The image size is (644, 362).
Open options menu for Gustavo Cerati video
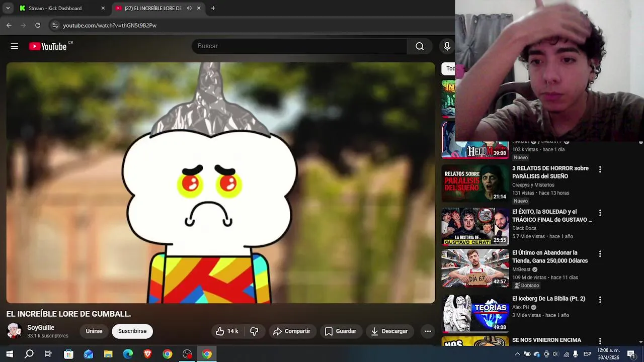pyautogui.click(x=600, y=213)
